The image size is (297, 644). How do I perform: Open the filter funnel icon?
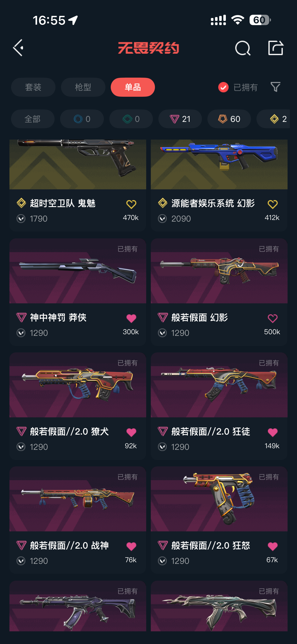275,87
